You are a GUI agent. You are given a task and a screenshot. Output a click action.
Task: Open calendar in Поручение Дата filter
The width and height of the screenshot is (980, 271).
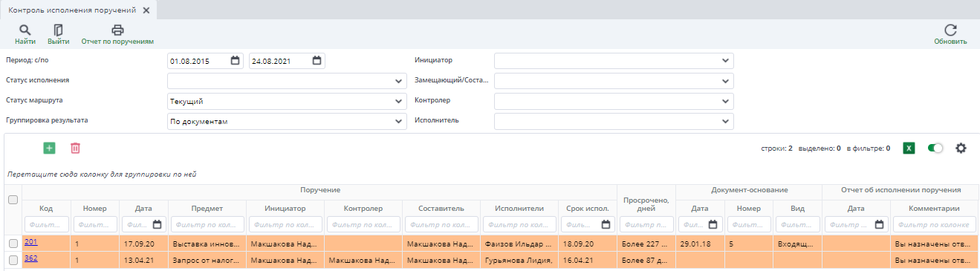click(x=158, y=224)
